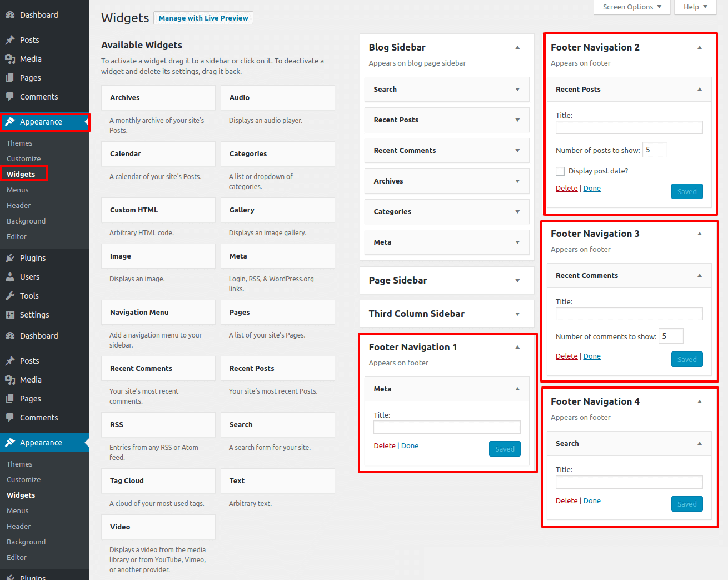This screenshot has width=728, height=580.
Task: Enable the Display post date checkbox
Action: tap(560, 171)
